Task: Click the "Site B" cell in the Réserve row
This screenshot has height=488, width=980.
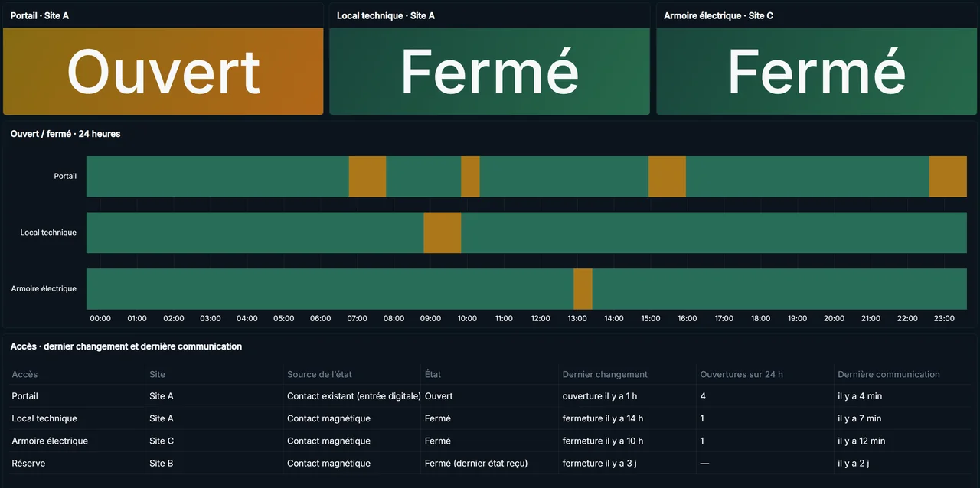Action: pyautogui.click(x=162, y=463)
